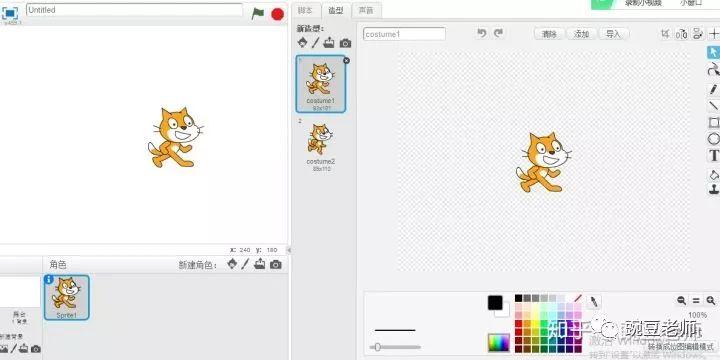
Task: Select the Stamp duplicate tool
Action: coord(714,189)
